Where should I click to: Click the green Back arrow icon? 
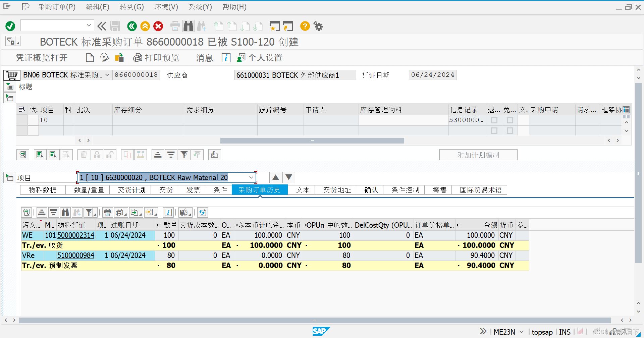(x=132, y=26)
